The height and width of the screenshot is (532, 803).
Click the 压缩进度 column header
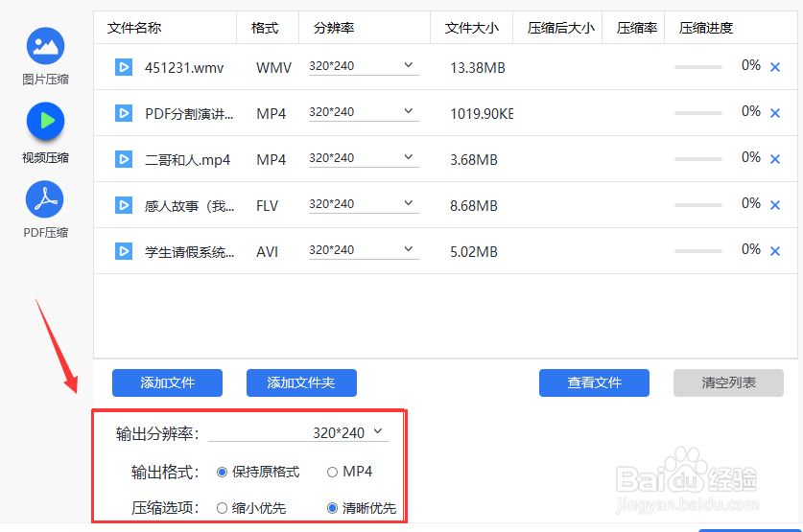click(x=706, y=28)
